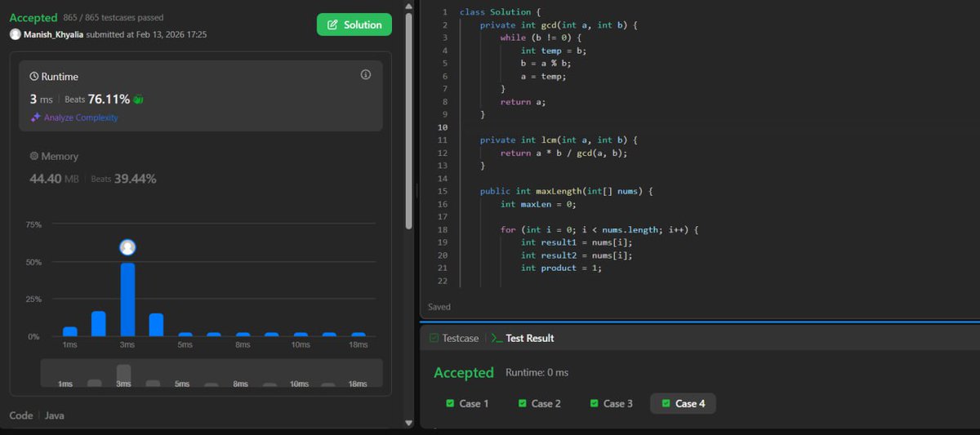
Task: Click 'int temp = b;' code line
Action: (554, 51)
